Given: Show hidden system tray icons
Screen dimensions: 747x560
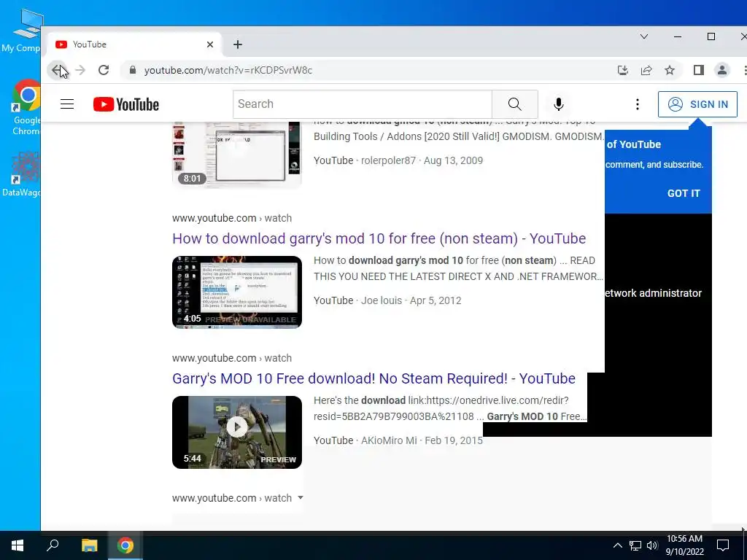Looking at the screenshot, I should (617, 545).
